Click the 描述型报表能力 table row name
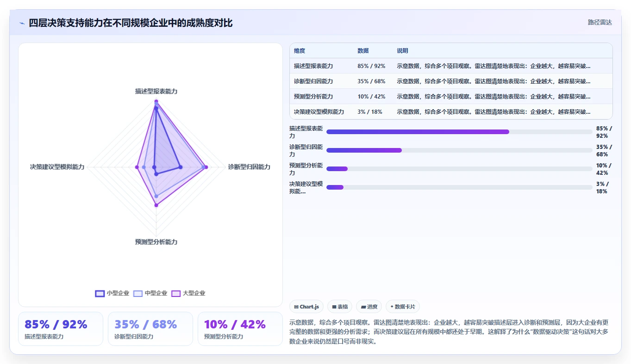The width and height of the screenshot is (631, 364). [x=313, y=66]
